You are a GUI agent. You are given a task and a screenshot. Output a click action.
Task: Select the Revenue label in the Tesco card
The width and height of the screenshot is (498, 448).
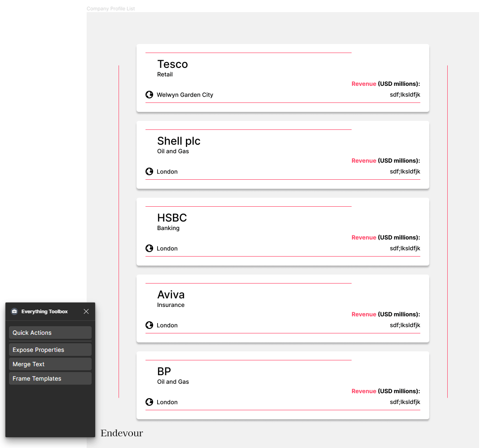coord(386,84)
